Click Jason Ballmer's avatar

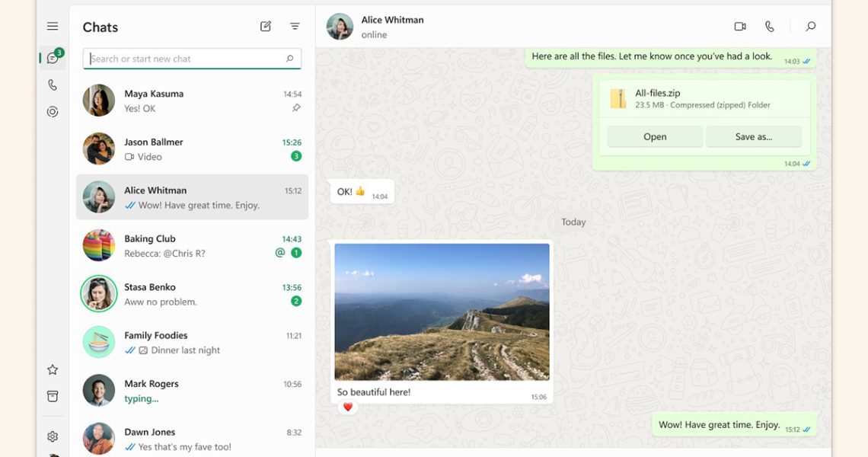click(x=98, y=149)
